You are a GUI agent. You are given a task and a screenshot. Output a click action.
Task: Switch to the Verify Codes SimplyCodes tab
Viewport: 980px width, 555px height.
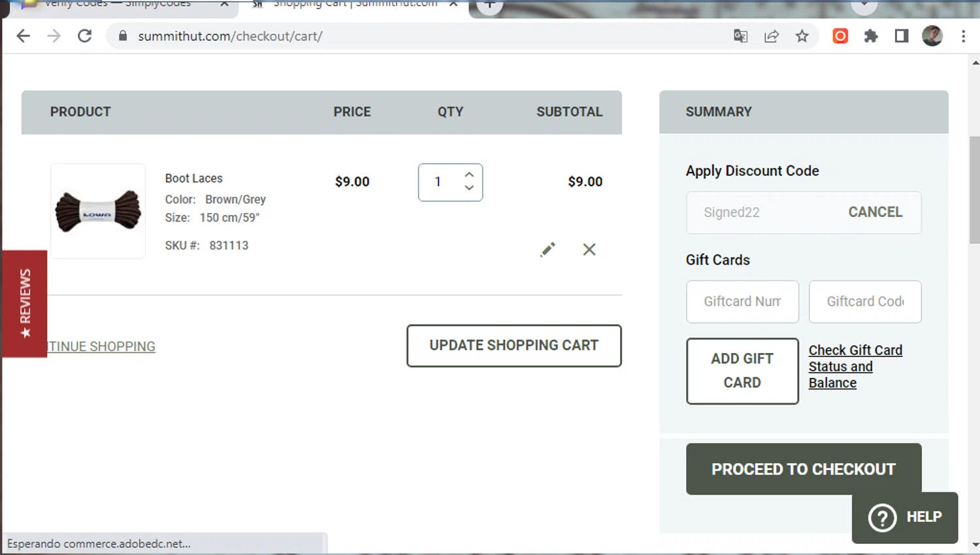(x=118, y=5)
